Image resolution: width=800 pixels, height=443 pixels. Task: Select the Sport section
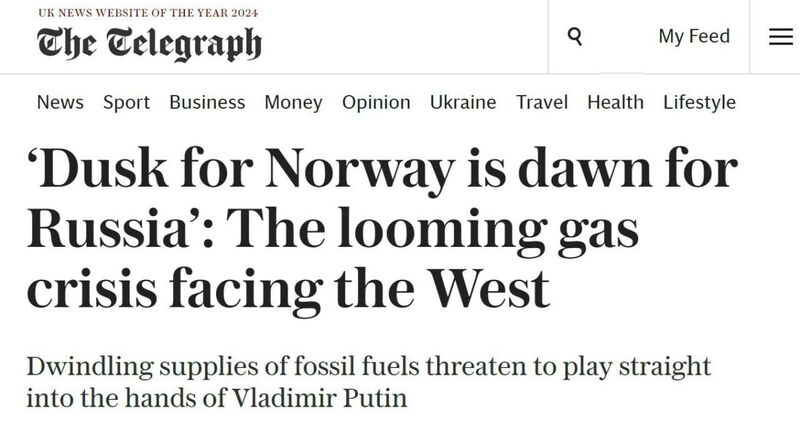point(127,103)
